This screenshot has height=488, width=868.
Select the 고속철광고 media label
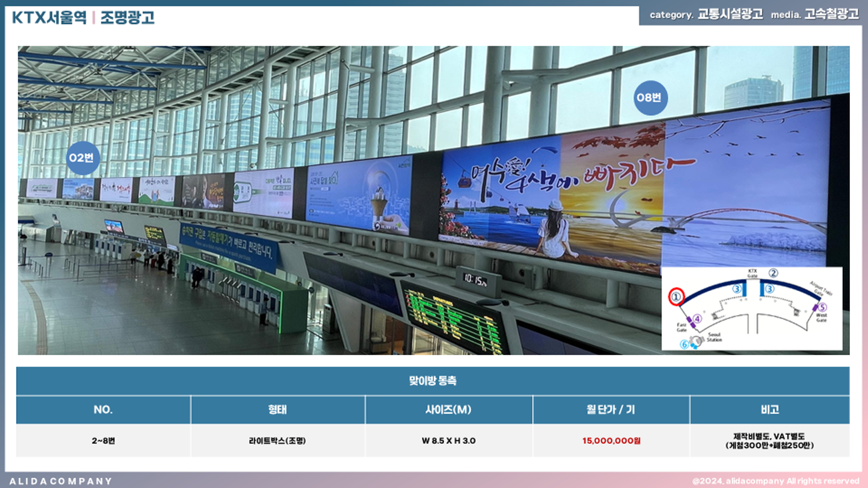point(831,15)
